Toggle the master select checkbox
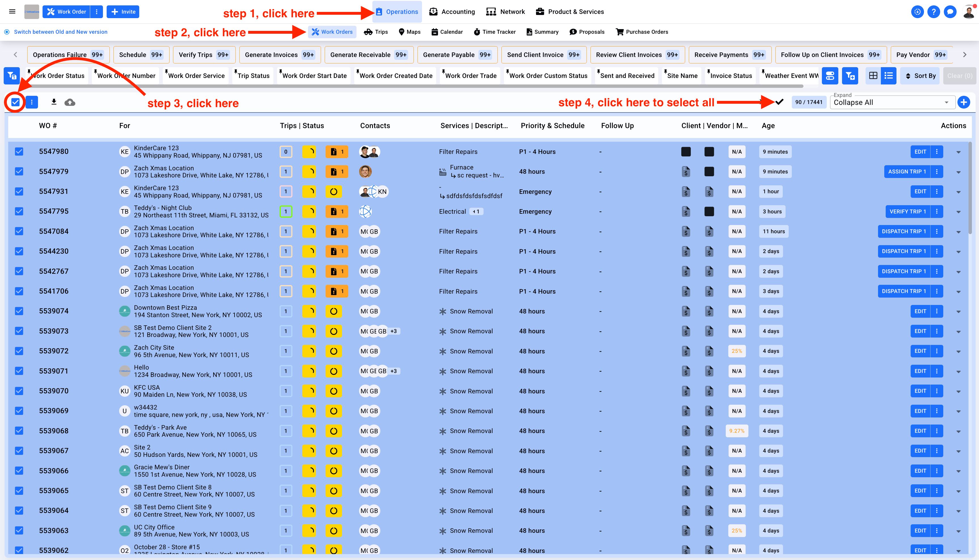The image size is (979, 560). pyautogui.click(x=15, y=102)
